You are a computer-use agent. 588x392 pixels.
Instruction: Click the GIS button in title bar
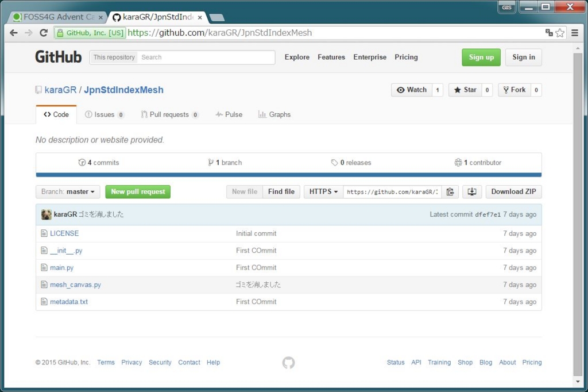[506, 7]
